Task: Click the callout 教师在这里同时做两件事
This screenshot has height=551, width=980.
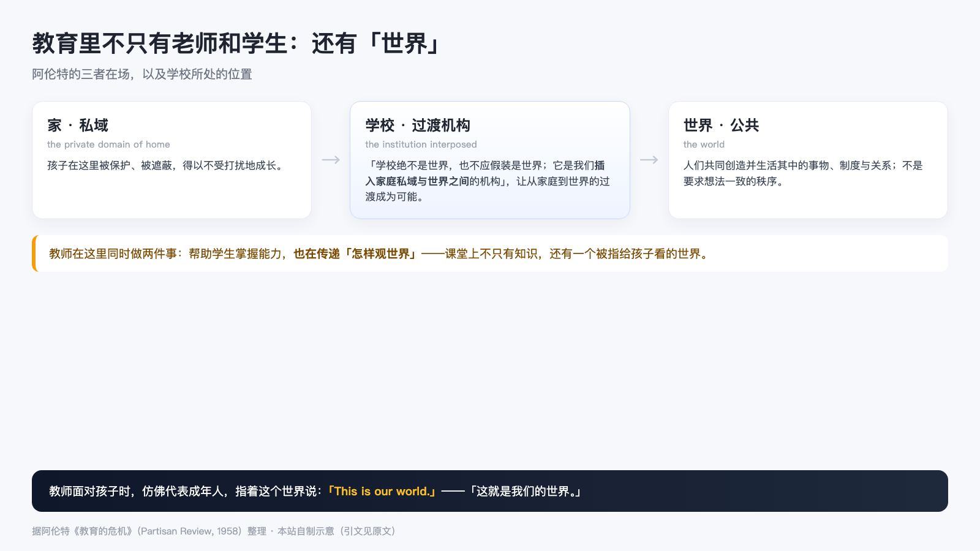Action: pyautogui.click(x=490, y=253)
